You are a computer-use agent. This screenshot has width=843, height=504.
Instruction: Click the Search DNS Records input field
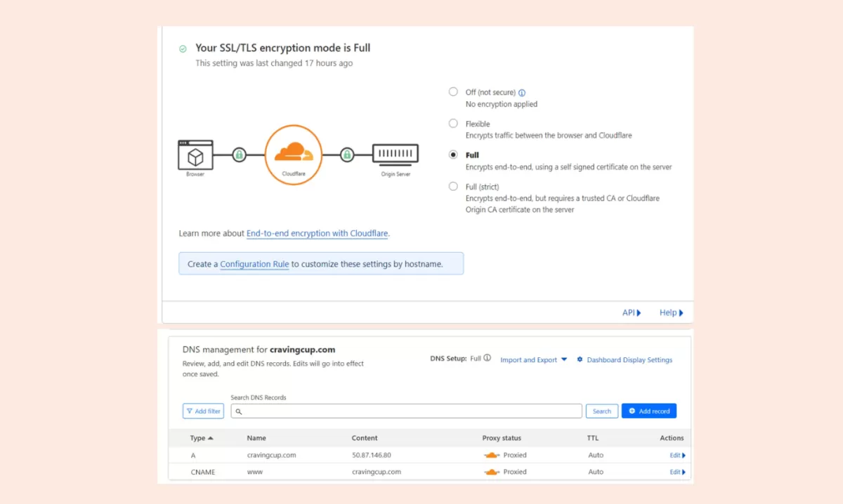pos(407,411)
